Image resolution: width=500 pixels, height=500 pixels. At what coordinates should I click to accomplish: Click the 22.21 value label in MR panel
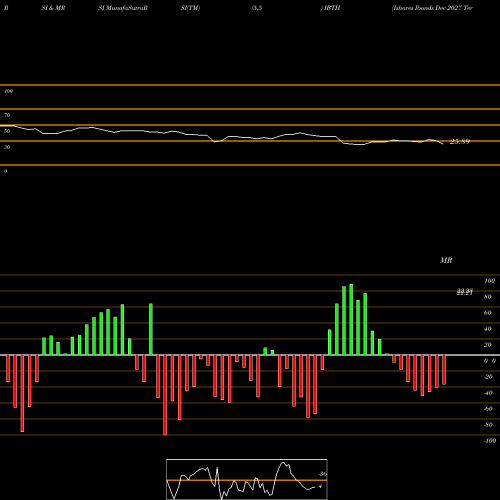[465, 292]
